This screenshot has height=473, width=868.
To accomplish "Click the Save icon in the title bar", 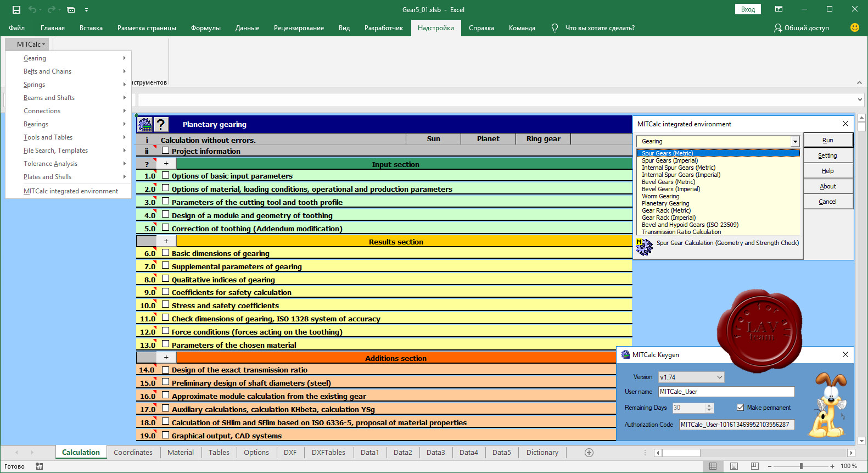I will click(x=16, y=10).
